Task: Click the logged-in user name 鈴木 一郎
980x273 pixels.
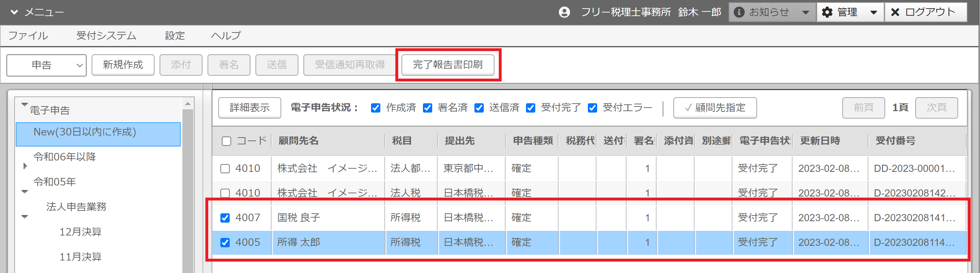Action: click(x=699, y=12)
